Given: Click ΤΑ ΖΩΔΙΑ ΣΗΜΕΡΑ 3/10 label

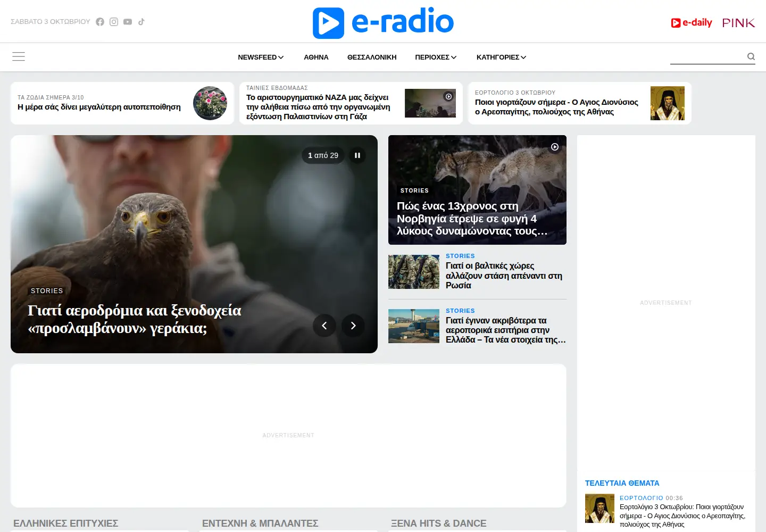Looking at the screenshot, I should click(x=51, y=97).
